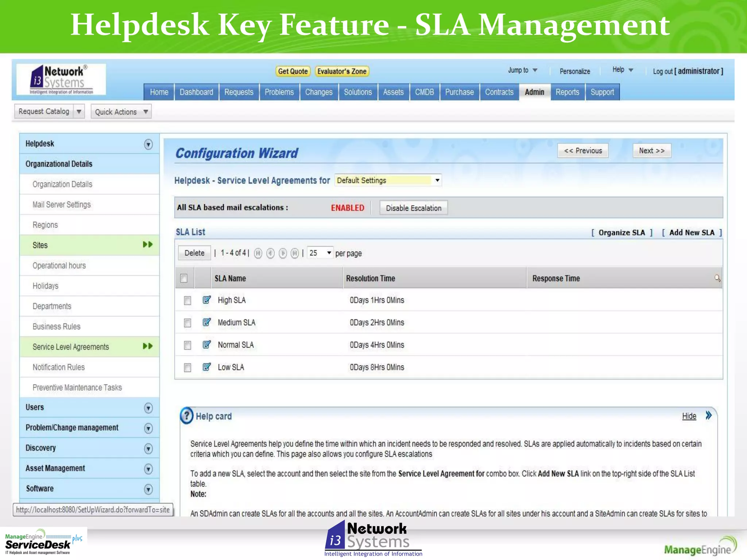The width and height of the screenshot is (747, 560).
Task: Go to next page of SLA list
Action: pos(283,253)
